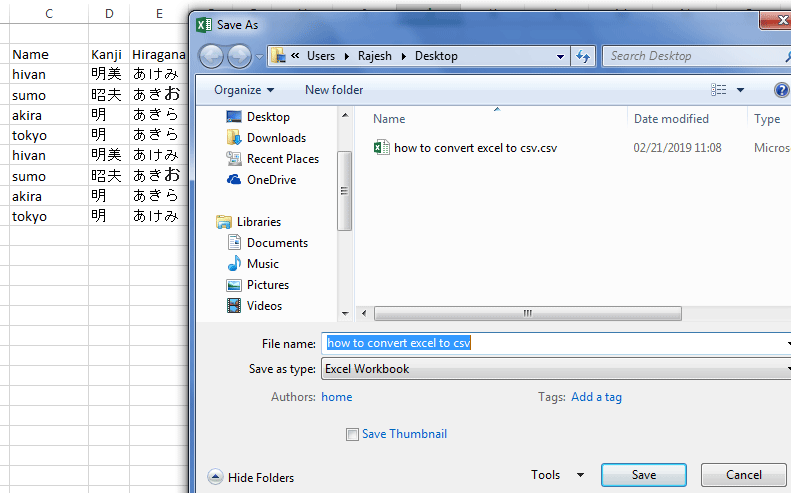Click the Save button
791x493 pixels.
(x=643, y=475)
